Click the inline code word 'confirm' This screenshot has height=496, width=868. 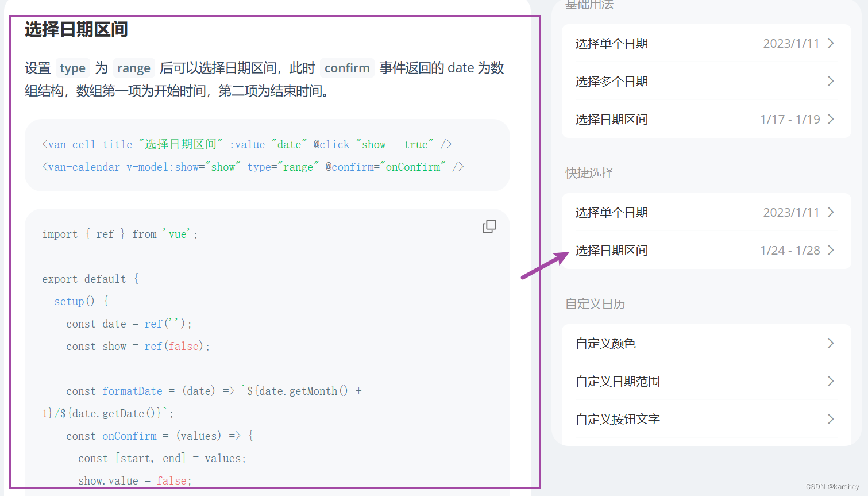(347, 68)
